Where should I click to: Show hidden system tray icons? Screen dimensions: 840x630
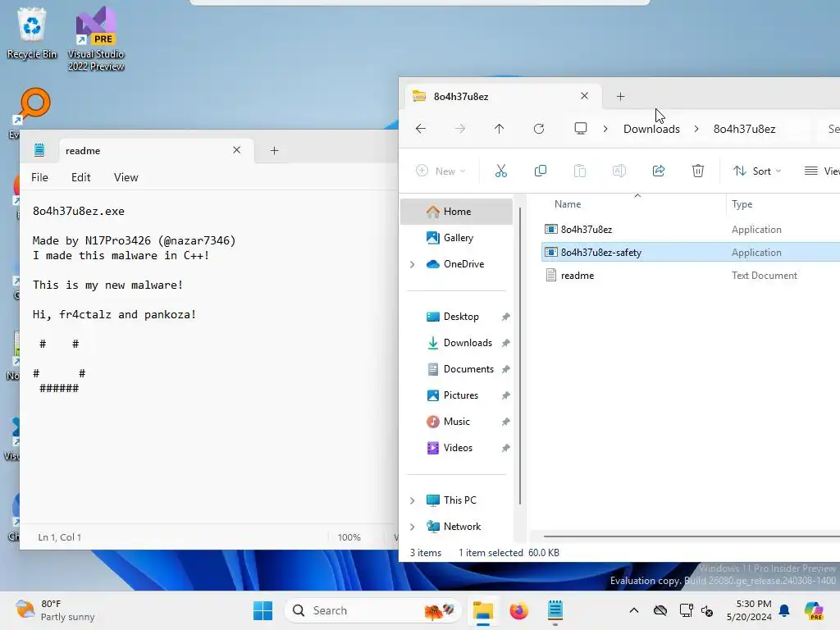[x=634, y=610]
